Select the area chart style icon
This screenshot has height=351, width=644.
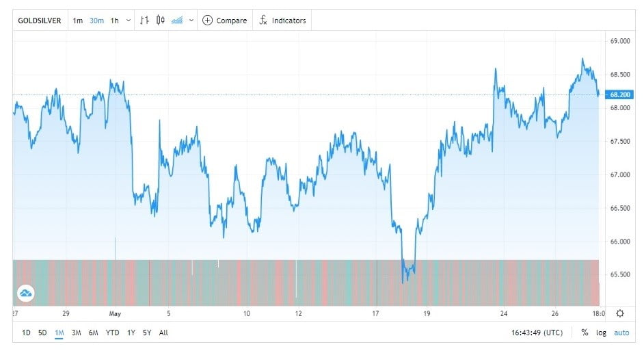[177, 21]
